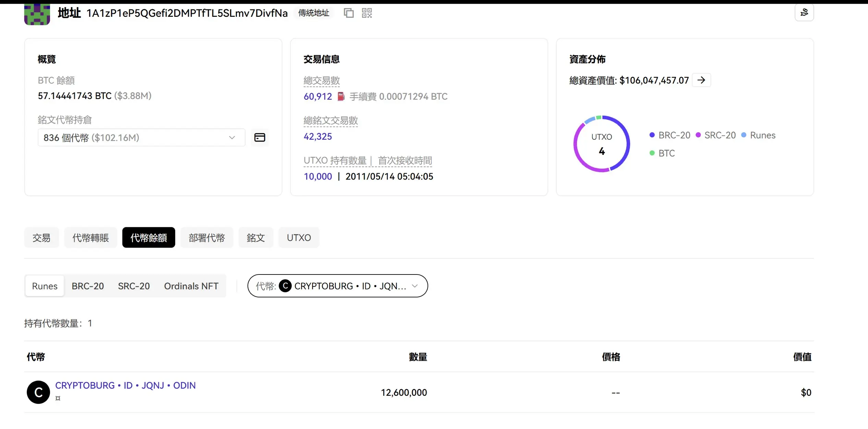Open the token filter CRYPTOBURG dropdown
This screenshot has height=429, width=868.
(x=337, y=286)
